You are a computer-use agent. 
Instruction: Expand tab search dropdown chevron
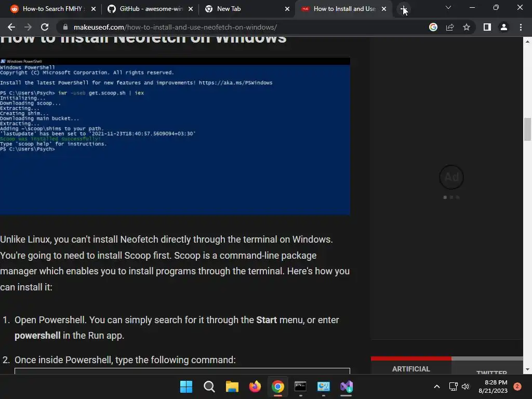point(448,7)
